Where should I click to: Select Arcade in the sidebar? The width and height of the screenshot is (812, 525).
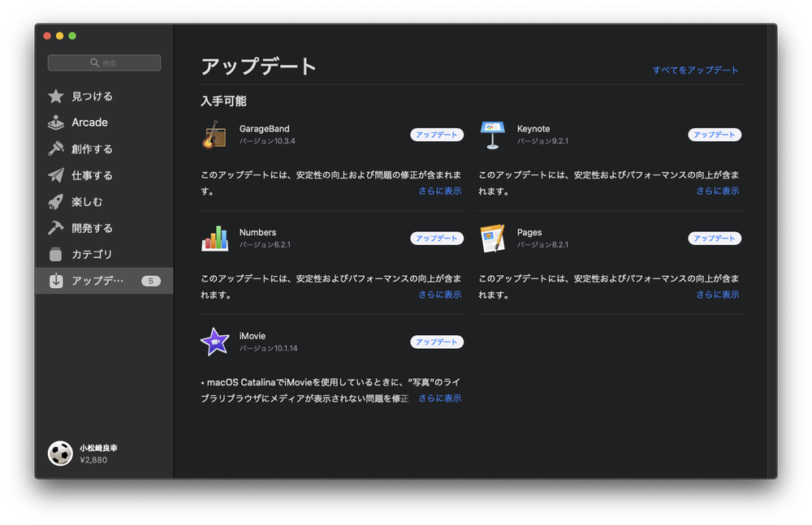pos(104,123)
